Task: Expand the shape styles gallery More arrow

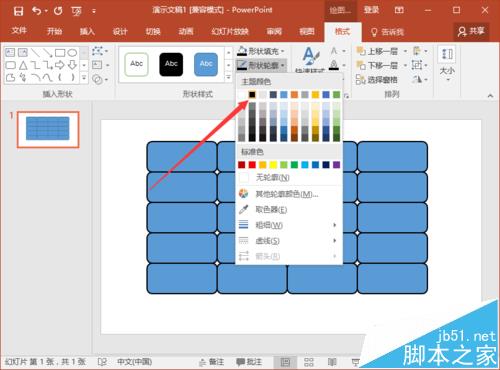Action: click(228, 78)
